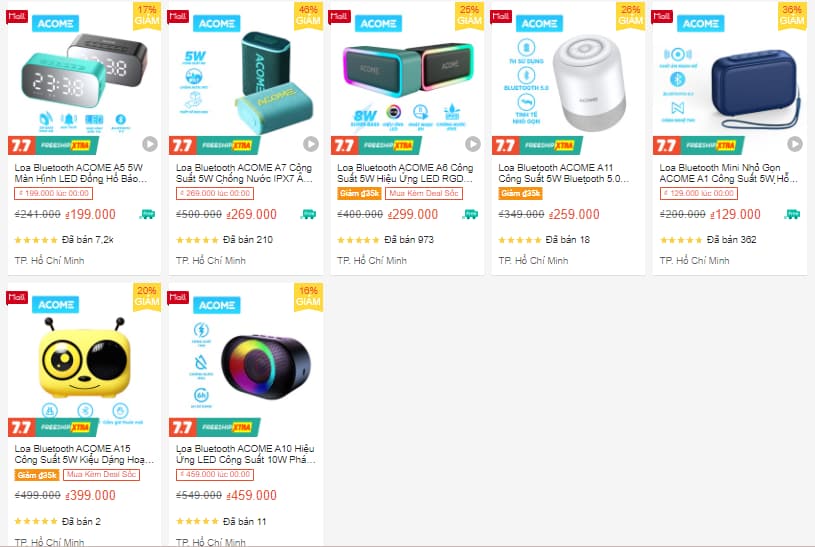Play video on ACOME A7 product image
The image size is (815, 547).
311,144
